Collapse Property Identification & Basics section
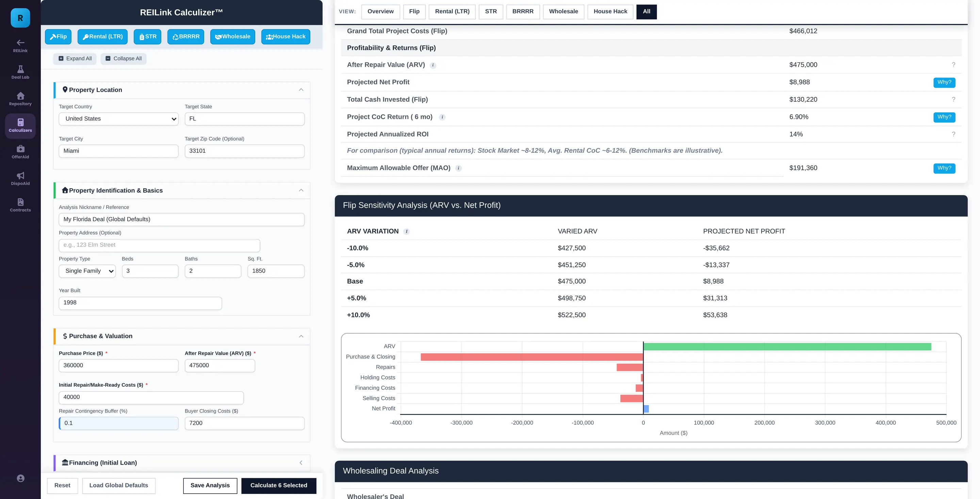The image size is (980, 499). pos(301,190)
